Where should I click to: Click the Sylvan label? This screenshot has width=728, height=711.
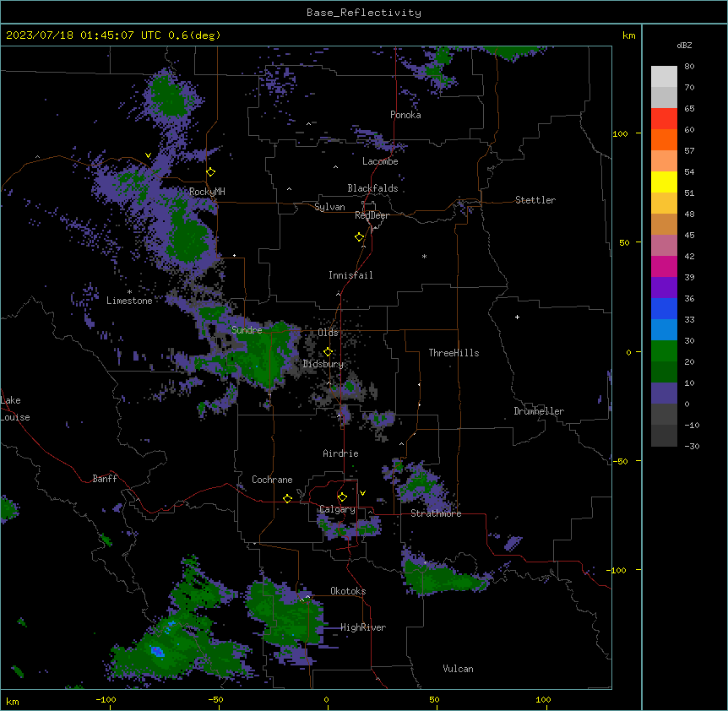(329, 207)
